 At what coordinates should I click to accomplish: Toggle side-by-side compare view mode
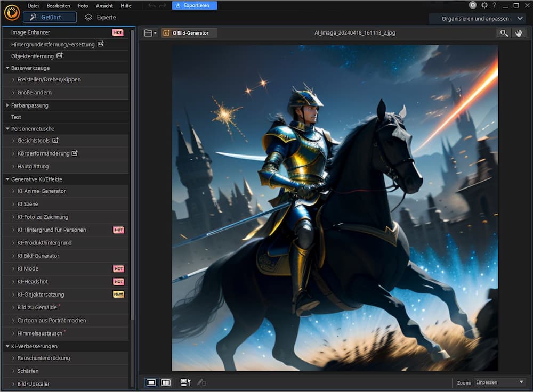[165, 382]
